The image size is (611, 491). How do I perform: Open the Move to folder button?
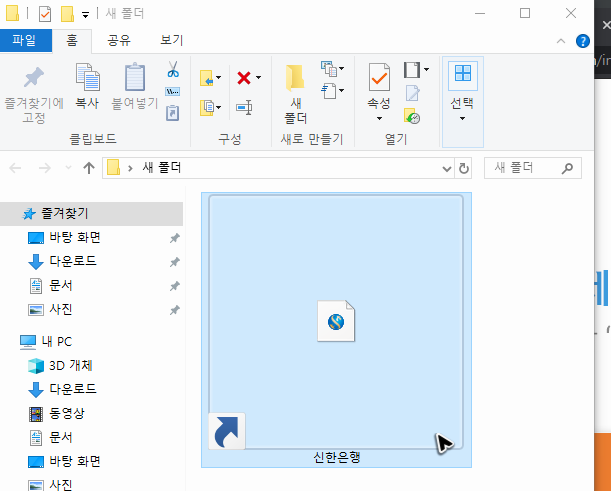(x=210, y=78)
